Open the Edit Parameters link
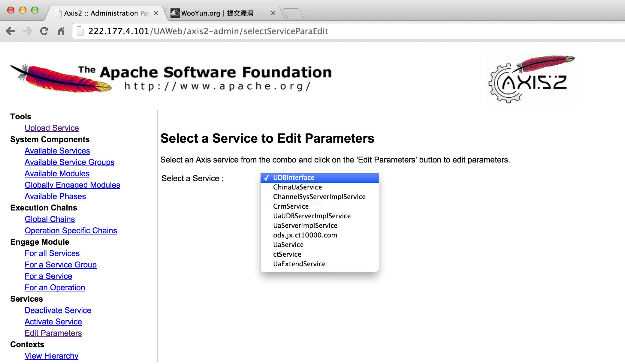This screenshot has width=625, height=364. 53,333
